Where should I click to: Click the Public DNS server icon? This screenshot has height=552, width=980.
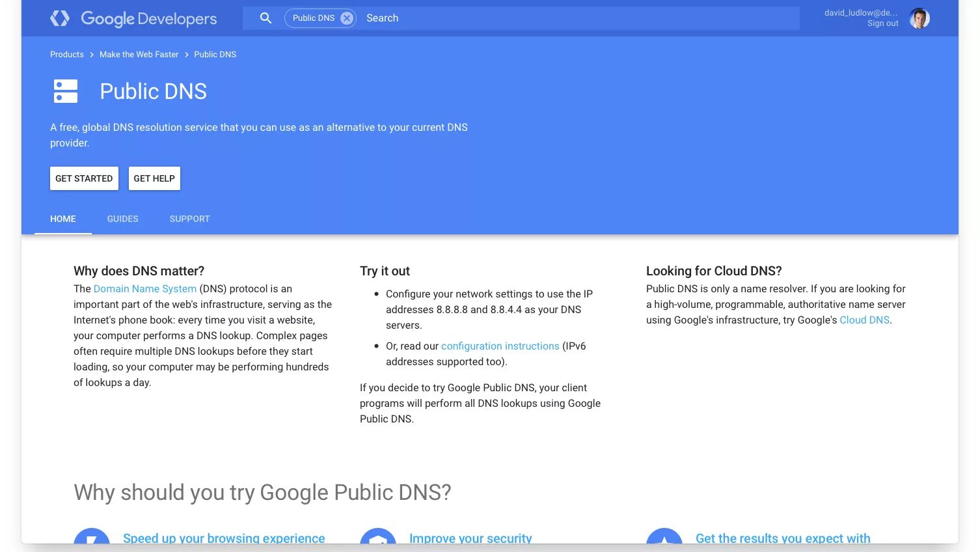point(66,91)
